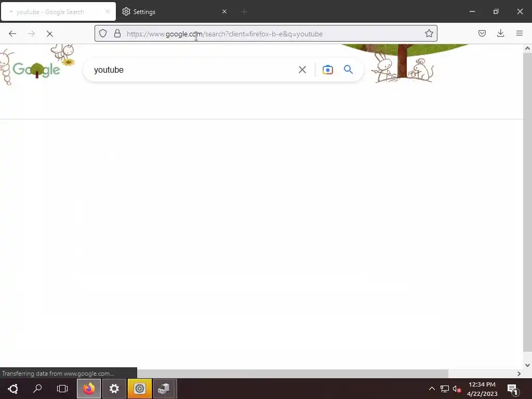Switch to the youtube - Google Search tab
Screen dimensions: 532x399
(58, 11)
